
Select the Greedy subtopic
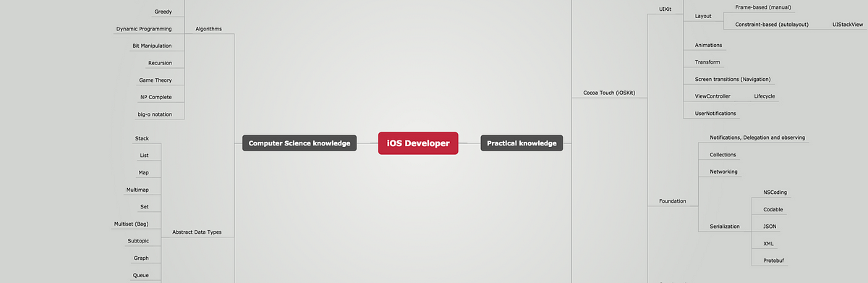pos(163,12)
